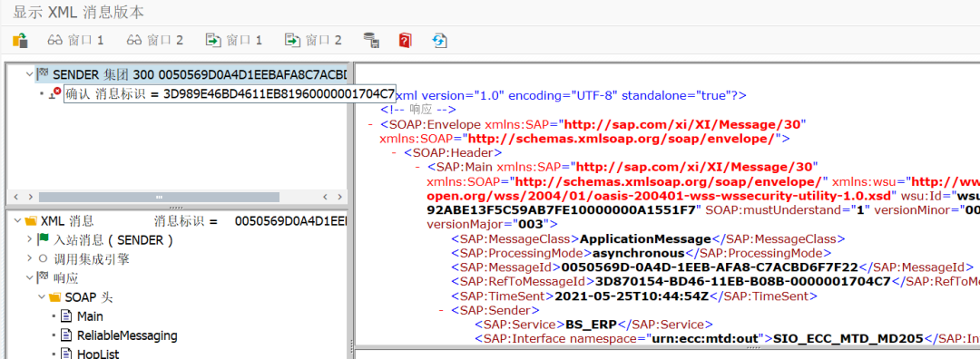Download 窗口 2 using the green-arrow document button
Viewport: 980px width, 359px height.
click(x=314, y=41)
